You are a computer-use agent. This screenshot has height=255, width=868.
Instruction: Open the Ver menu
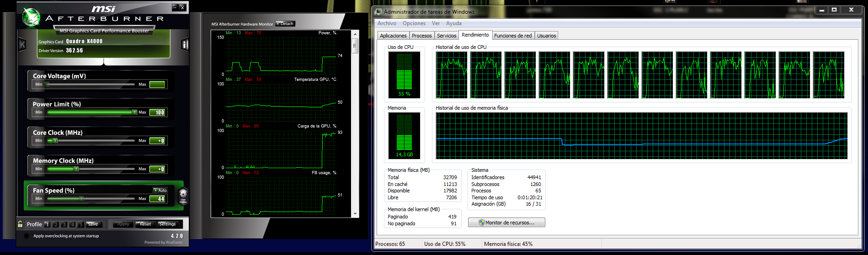(436, 23)
